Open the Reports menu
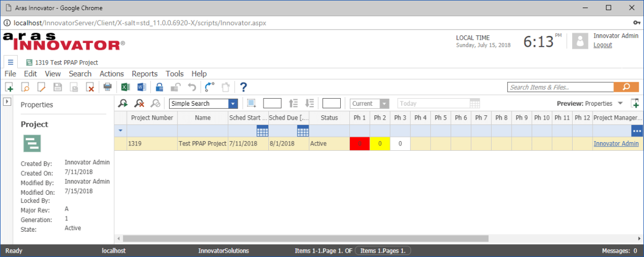 (x=144, y=74)
